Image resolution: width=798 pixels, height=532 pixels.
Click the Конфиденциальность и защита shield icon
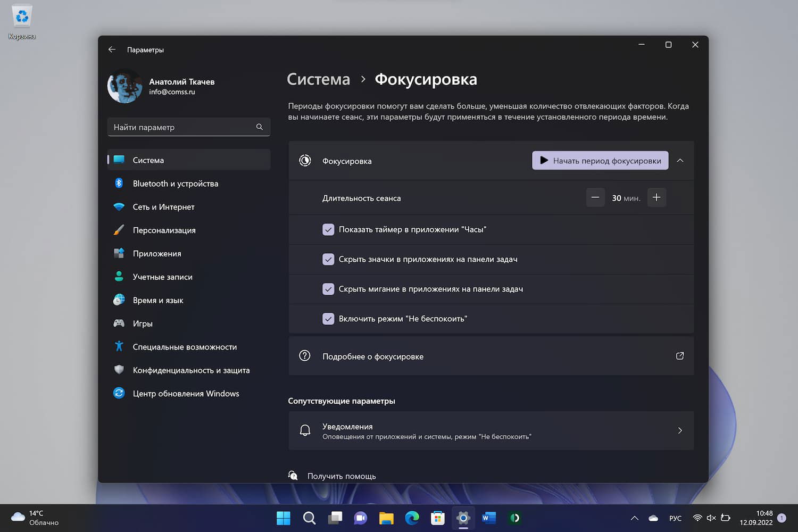coord(119,370)
